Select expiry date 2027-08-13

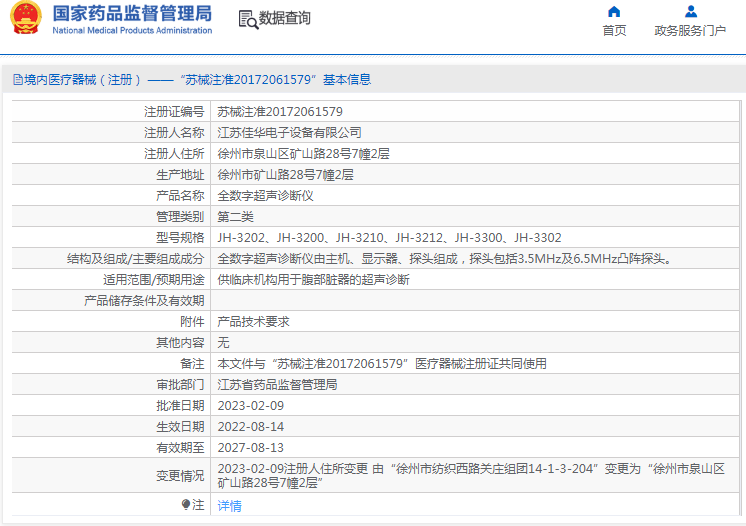pos(251,448)
